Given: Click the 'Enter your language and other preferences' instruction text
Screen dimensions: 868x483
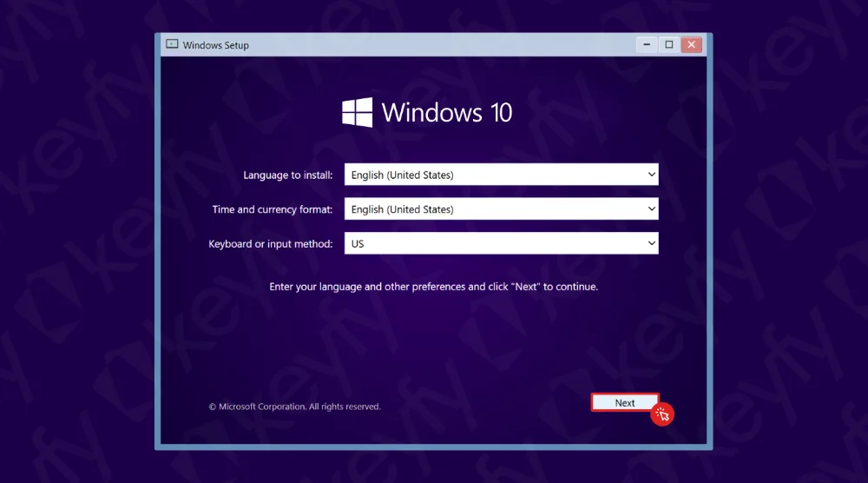Looking at the screenshot, I should (433, 287).
